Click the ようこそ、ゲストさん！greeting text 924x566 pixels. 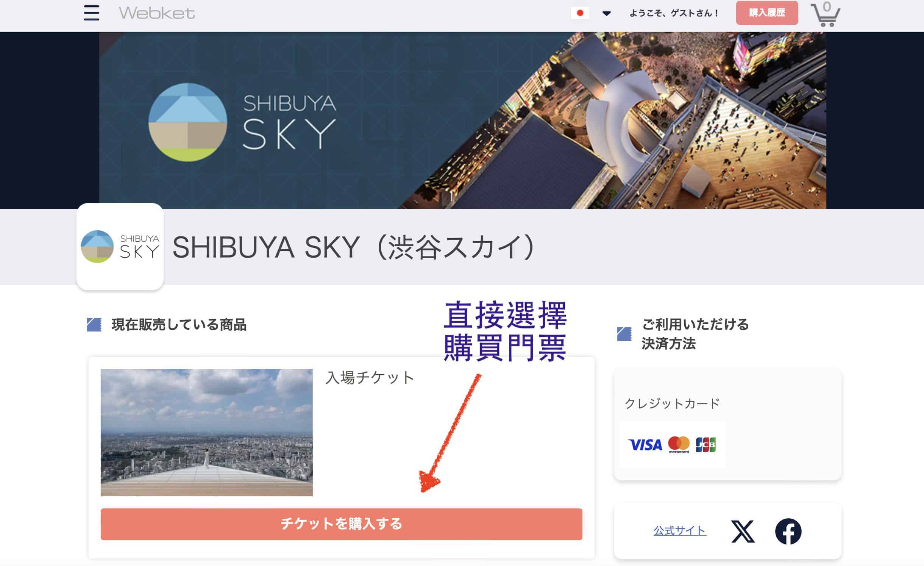click(674, 13)
